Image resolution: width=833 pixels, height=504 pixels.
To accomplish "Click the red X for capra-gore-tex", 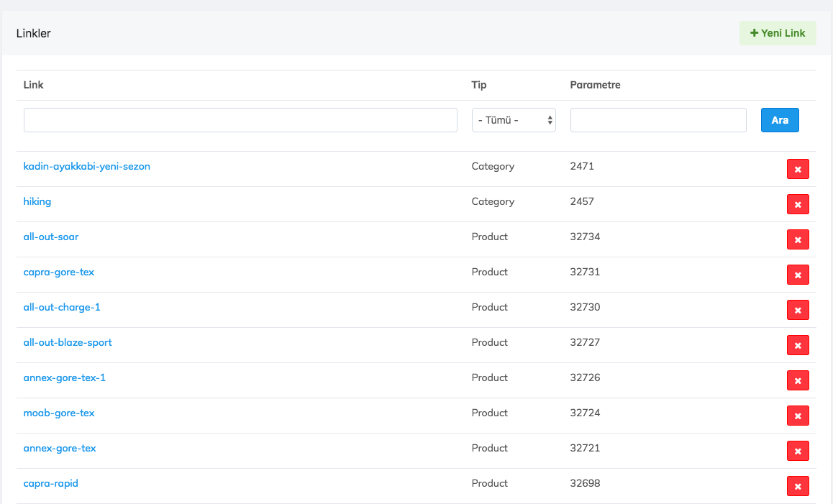I will (x=798, y=275).
